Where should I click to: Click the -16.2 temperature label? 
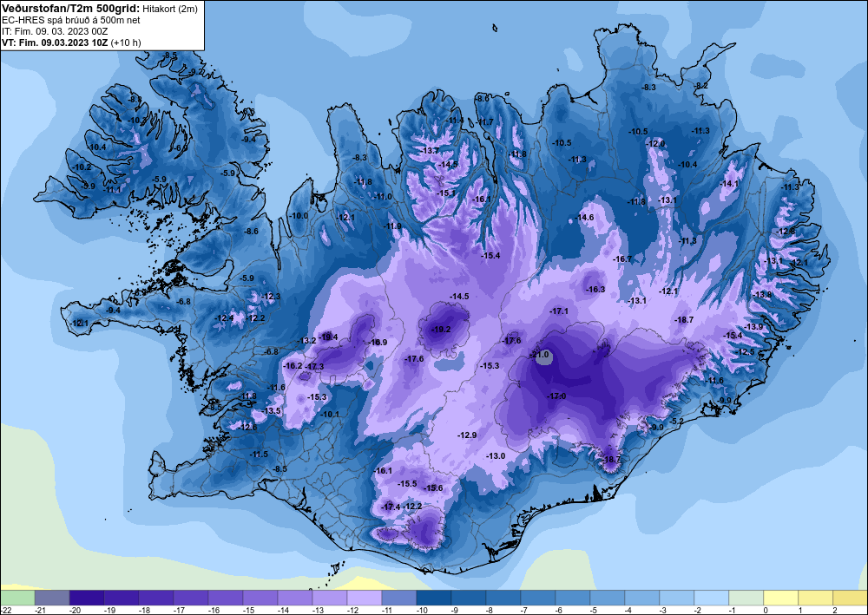[x=293, y=365]
